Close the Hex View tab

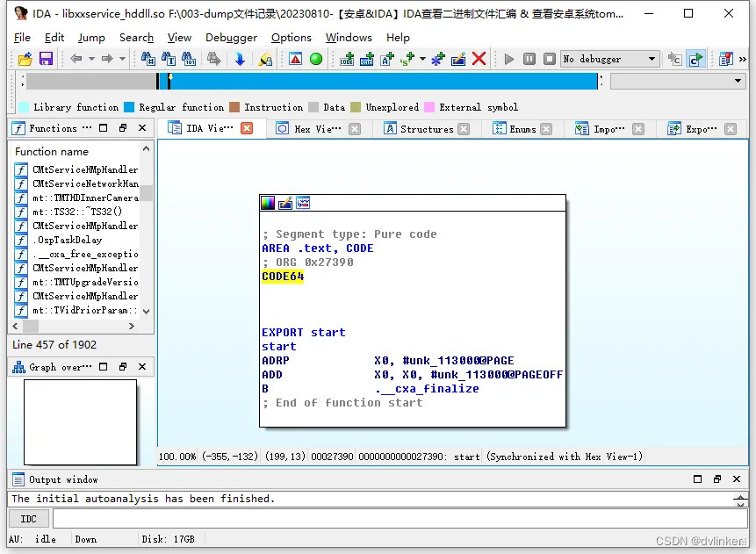click(355, 129)
